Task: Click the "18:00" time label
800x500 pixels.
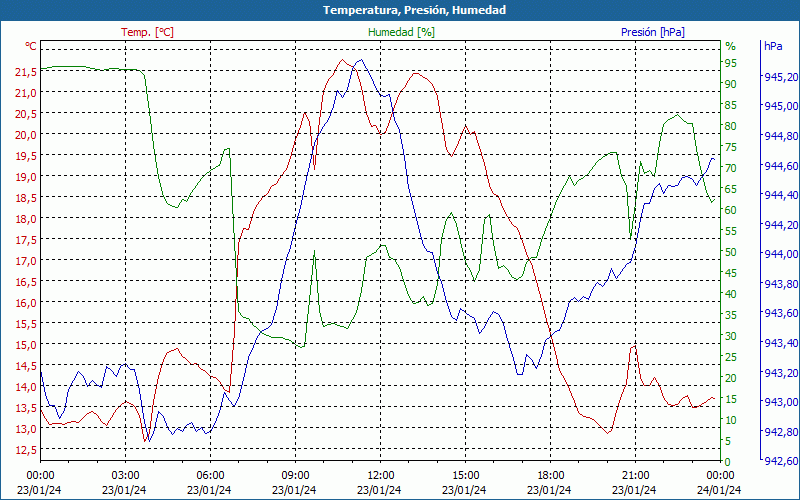Action: pos(551,474)
